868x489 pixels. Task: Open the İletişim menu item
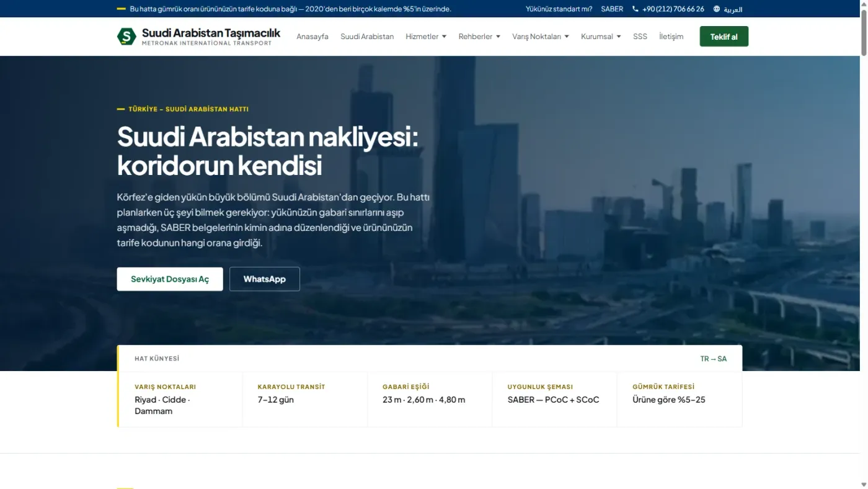(x=671, y=37)
